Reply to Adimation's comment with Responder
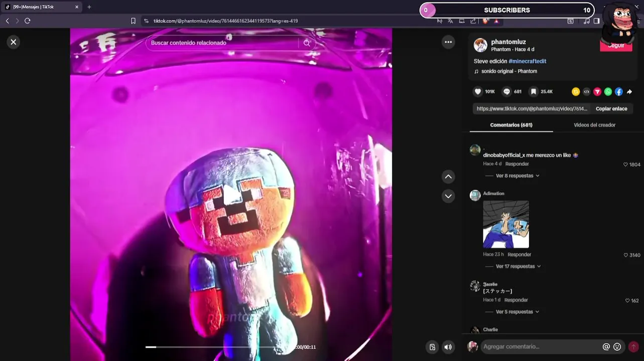Screen dimensions: 644x361 pyautogui.click(x=519, y=255)
